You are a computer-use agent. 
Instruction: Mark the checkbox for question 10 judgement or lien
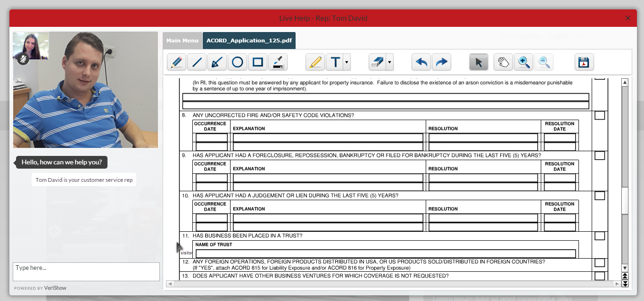click(x=600, y=195)
